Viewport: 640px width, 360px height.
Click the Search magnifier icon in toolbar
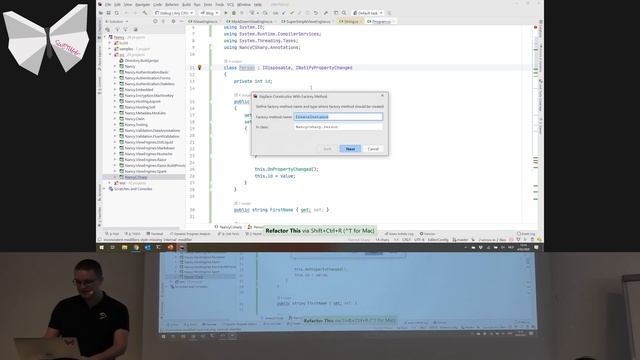click(344, 13)
